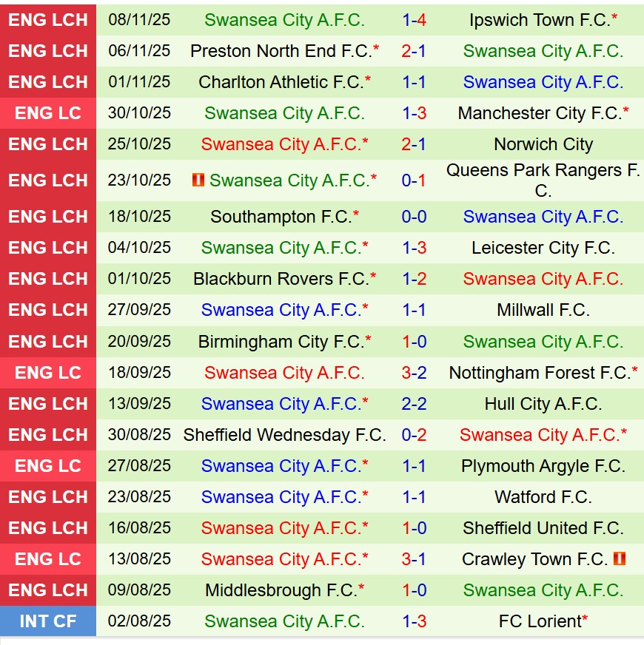Screen dimensions: 644x645
Task: Click the red card icon next to Crawley Town F.C.
Action: [x=620, y=558]
